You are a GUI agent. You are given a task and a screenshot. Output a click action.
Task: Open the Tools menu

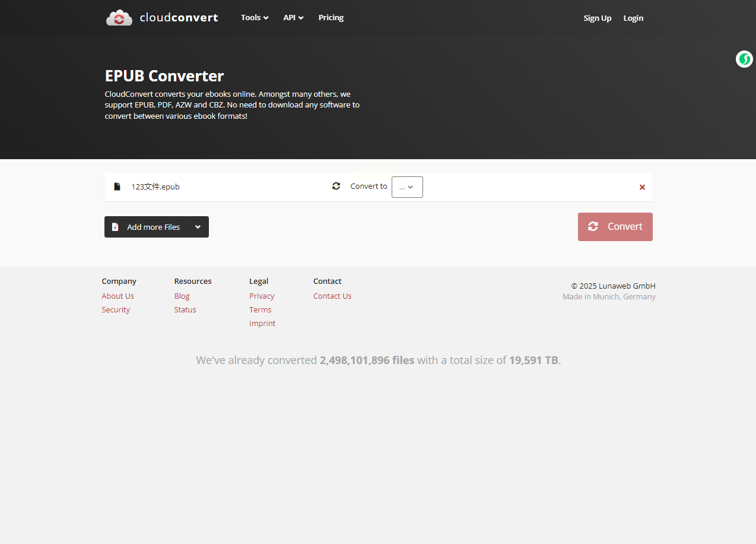(x=255, y=18)
